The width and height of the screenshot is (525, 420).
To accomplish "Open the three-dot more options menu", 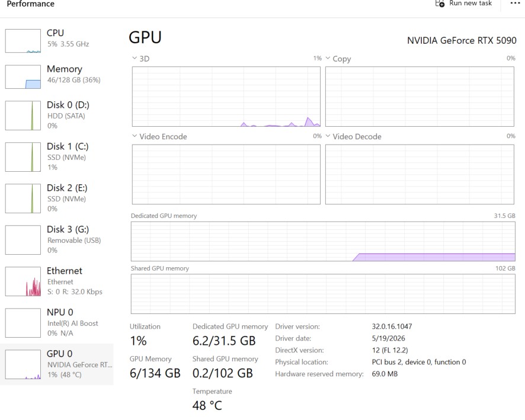I will (x=515, y=3).
